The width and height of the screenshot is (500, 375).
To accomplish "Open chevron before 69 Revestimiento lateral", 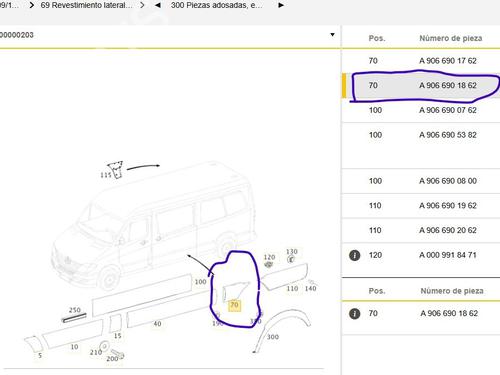I will [31, 5].
